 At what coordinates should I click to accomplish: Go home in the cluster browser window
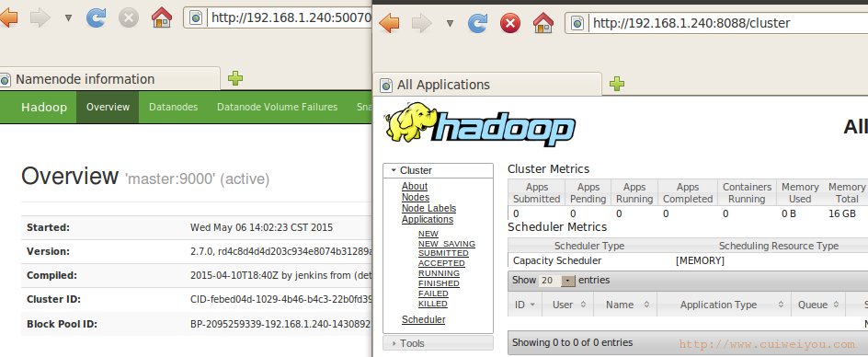(543, 23)
